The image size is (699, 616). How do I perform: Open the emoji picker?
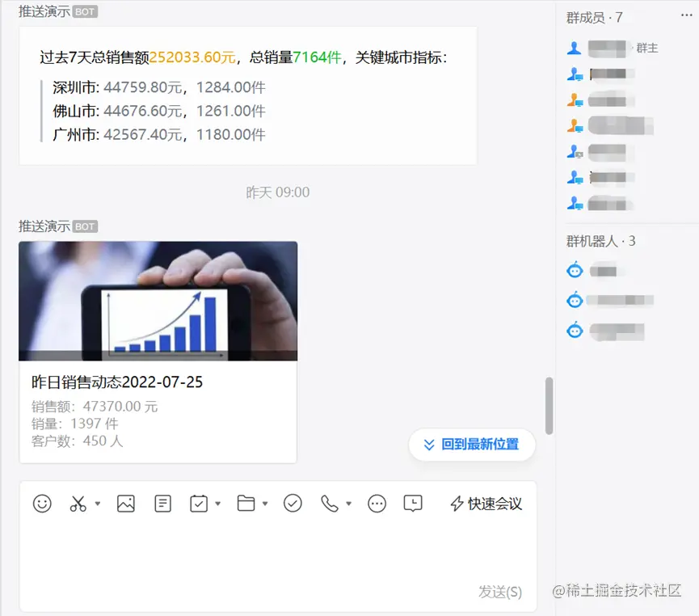pos(42,504)
